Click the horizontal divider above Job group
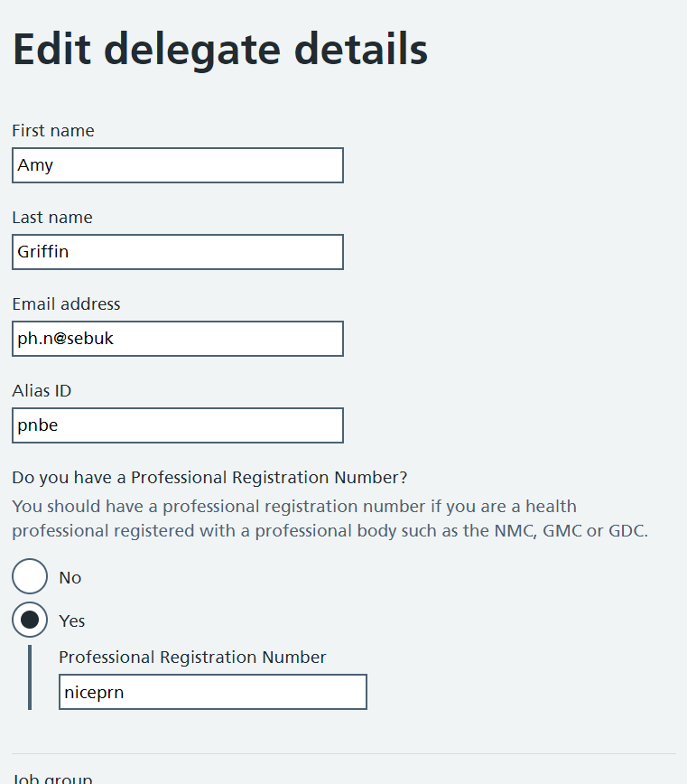Image resolution: width=687 pixels, height=784 pixels. click(343, 753)
